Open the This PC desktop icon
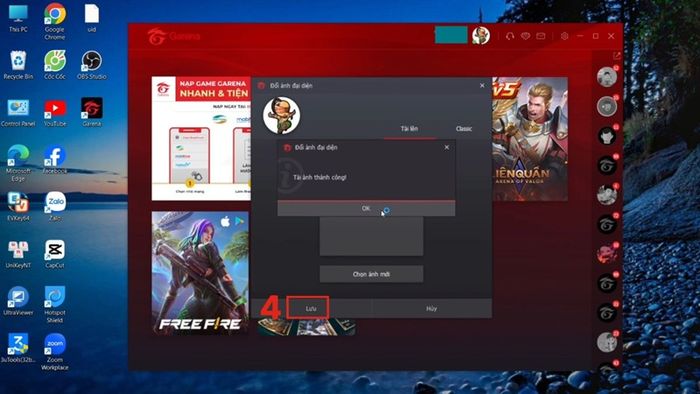The image size is (700, 394). tap(18, 18)
